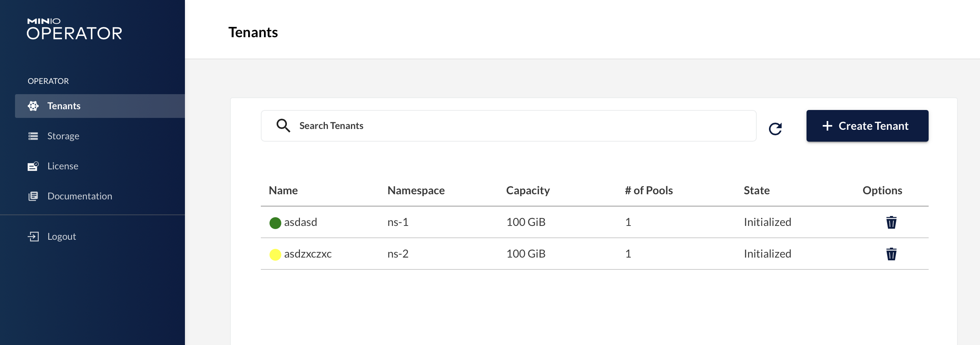Click the plus icon on Create Tenant
980x345 pixels.
[x=827, y=126]
